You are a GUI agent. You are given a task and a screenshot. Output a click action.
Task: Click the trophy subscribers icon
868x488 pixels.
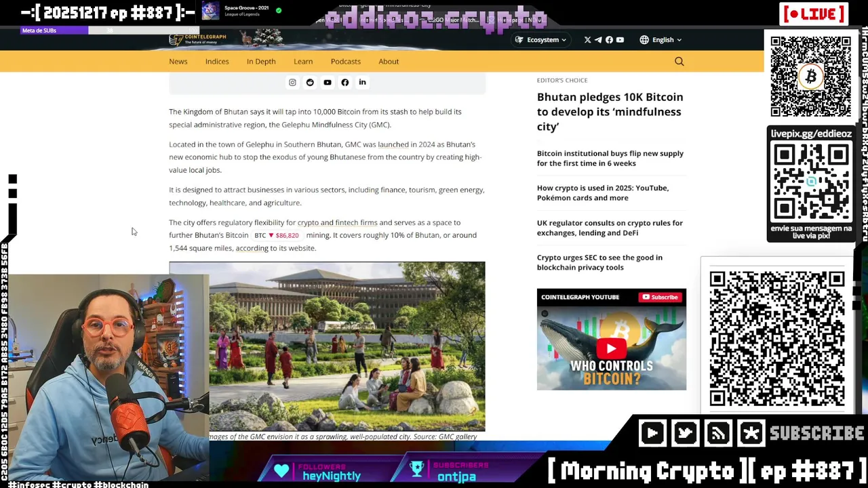point(417,470)
